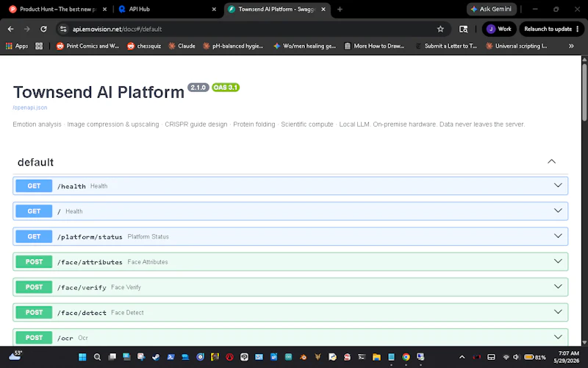Open taskbar Search magnifier
The image size is (588, 368).
point(97,357)
